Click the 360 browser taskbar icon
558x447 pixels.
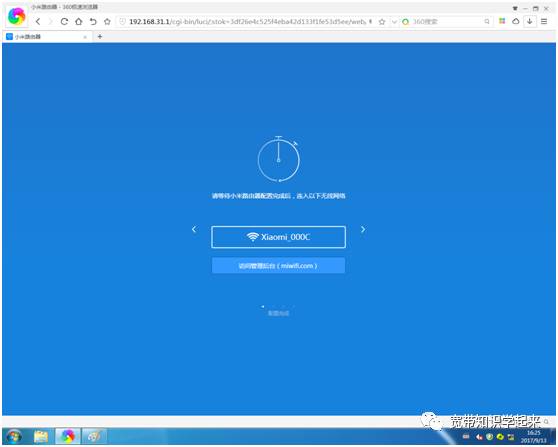[x=68, y=436]
